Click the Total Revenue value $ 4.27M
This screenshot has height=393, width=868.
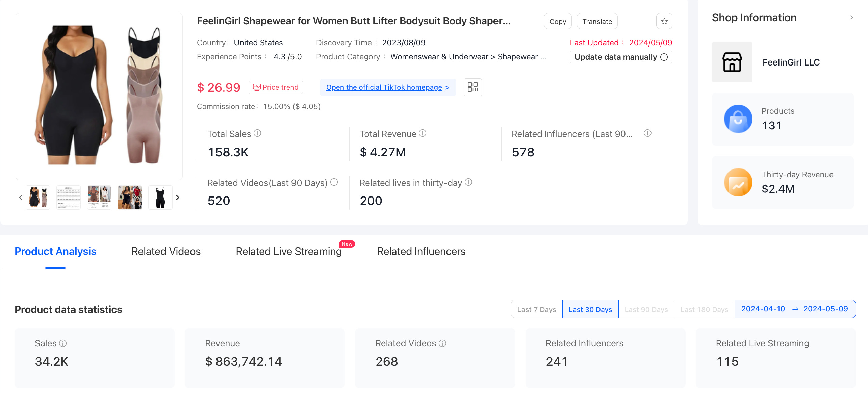pyautogui.click(x=383, y=152)
